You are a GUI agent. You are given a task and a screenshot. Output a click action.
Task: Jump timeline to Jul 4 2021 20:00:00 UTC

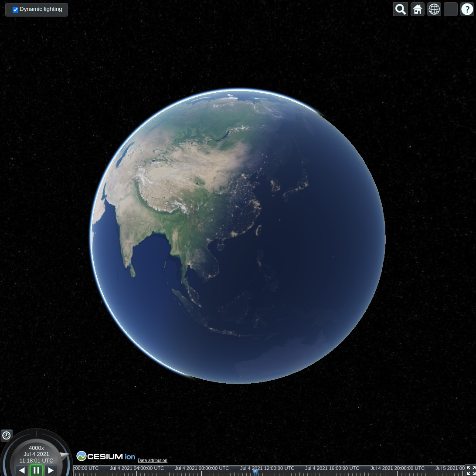(398, 468)
